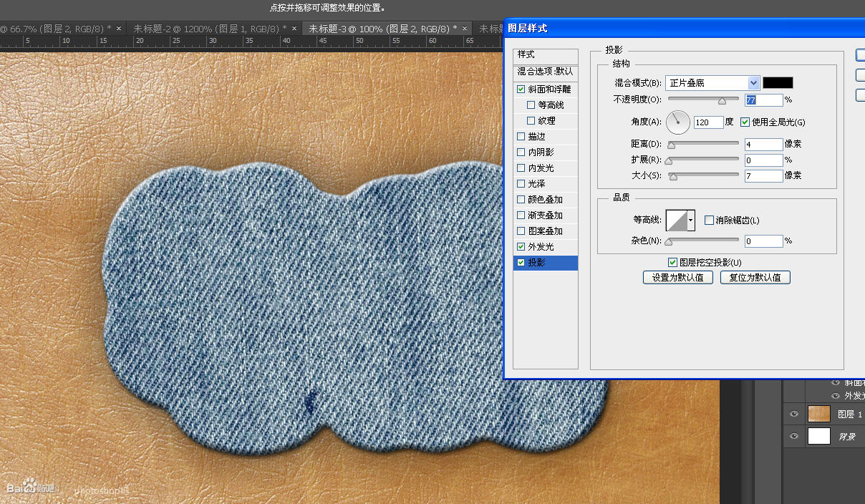Uncheck 图层挖空投影 checkbox
This screenshot has width=865, height=504.
pos(672,263)
